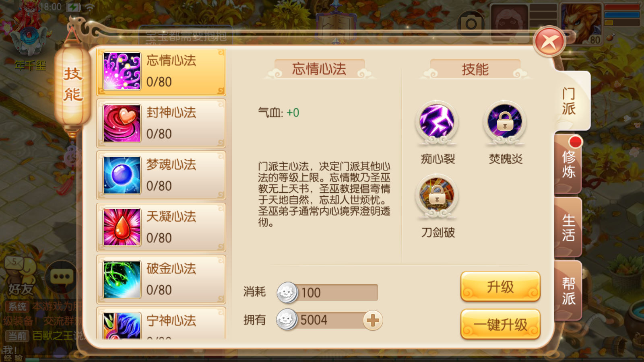The width and height of the screenshot is (644, 362).
Task: Select 破金心法 in the skill list
Action: pos(161,279)
